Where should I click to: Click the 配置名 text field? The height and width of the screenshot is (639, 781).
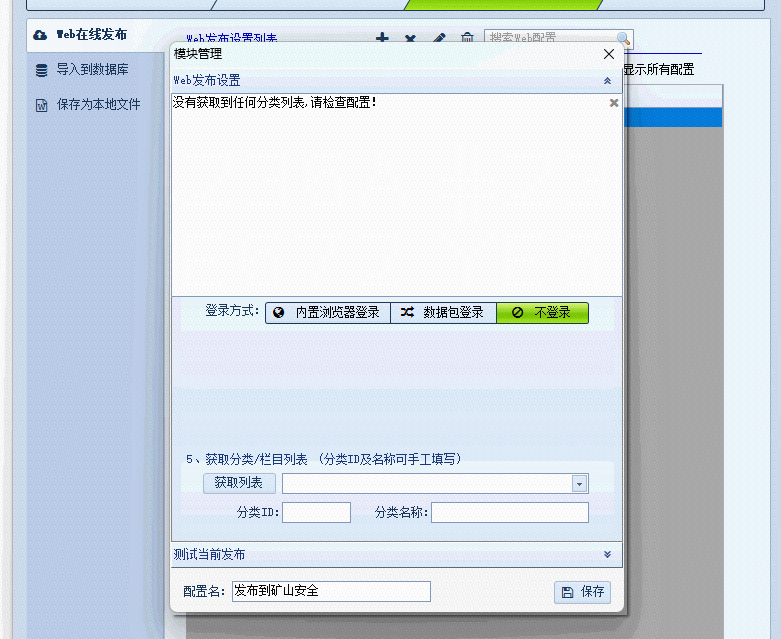[330, 592]
